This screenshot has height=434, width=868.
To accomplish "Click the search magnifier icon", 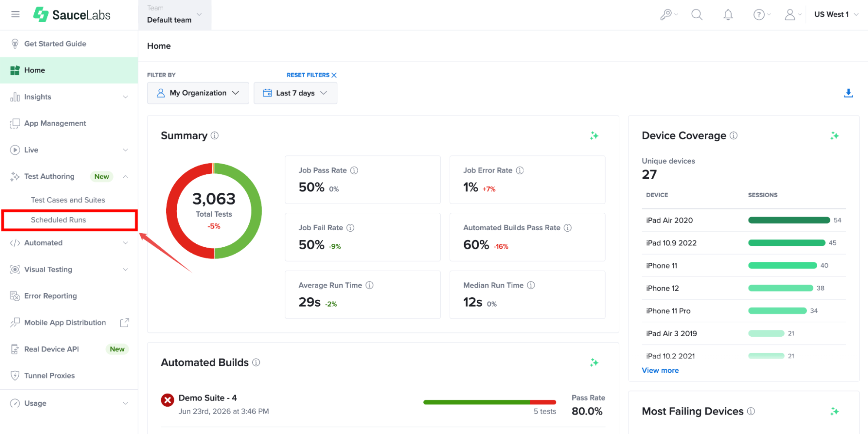I will click(x=696, y=14).
